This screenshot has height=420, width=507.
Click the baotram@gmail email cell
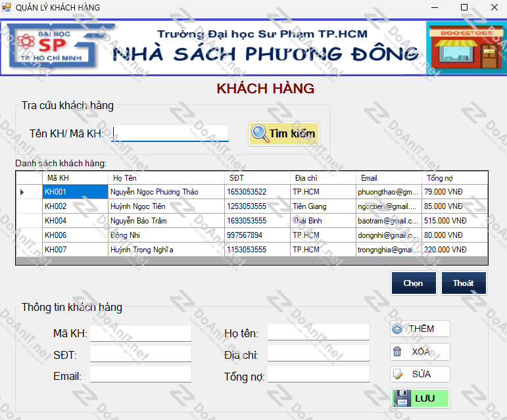click(x=389, y=221)
